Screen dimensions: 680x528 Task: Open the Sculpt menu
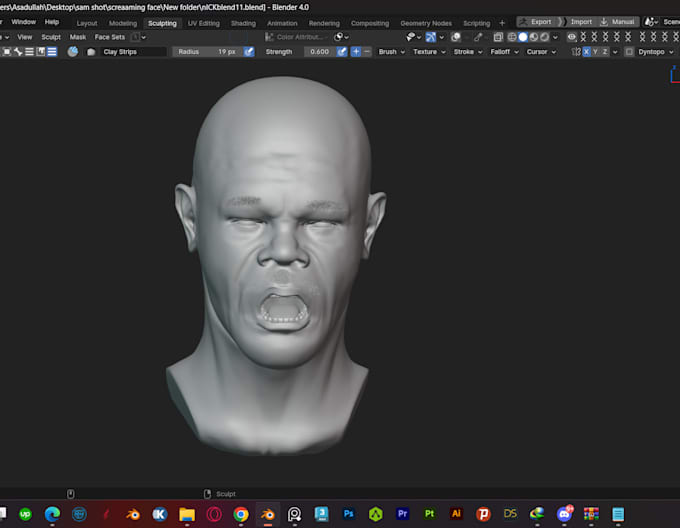click(51, 37)
